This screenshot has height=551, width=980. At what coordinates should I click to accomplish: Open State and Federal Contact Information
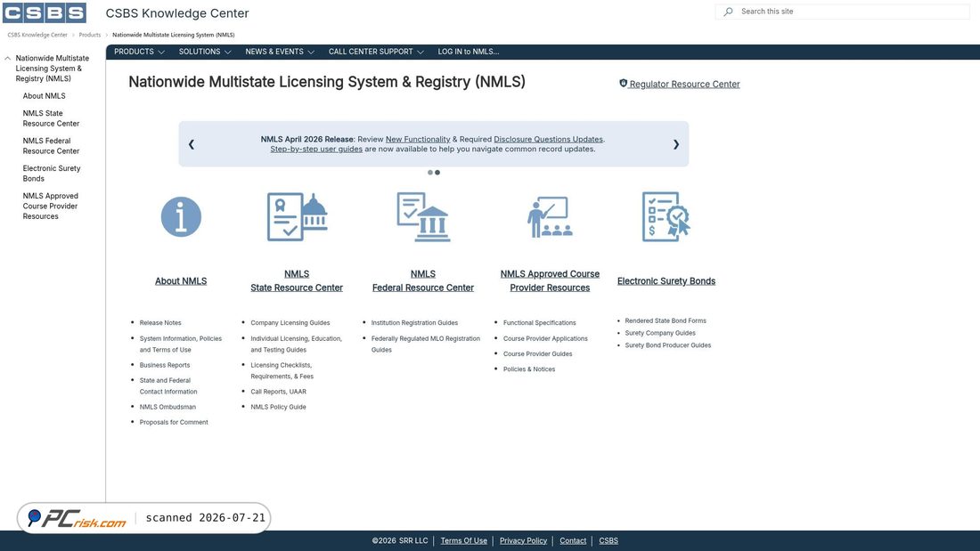168,386
